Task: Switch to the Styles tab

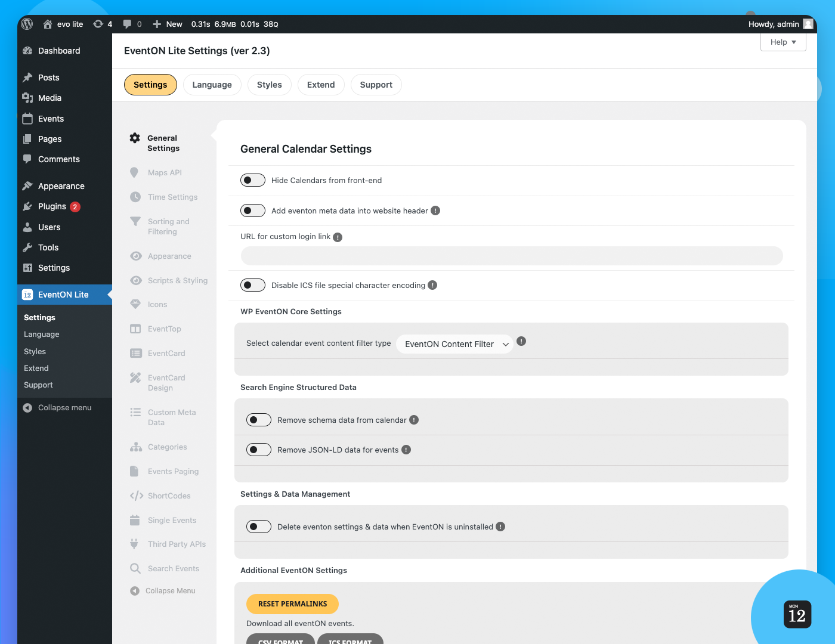Action: (x=270, y=85)
